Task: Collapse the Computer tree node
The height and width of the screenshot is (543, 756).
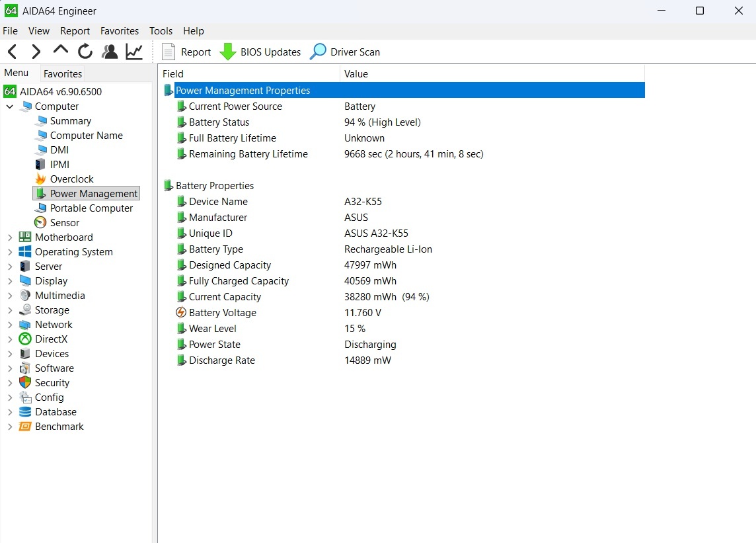Action: coord(10,106)
